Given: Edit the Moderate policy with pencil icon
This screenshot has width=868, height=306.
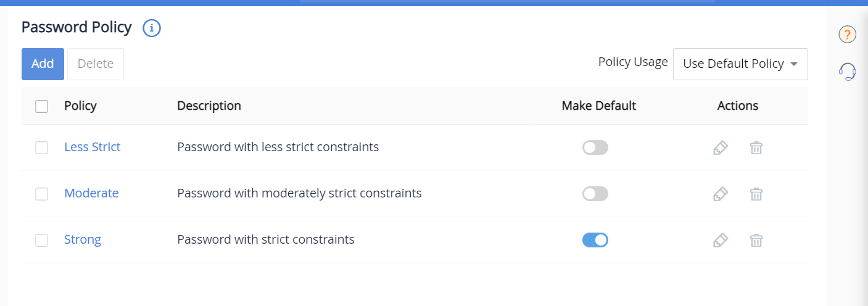Looking at the screenshot, I should [x=720, y=194].
